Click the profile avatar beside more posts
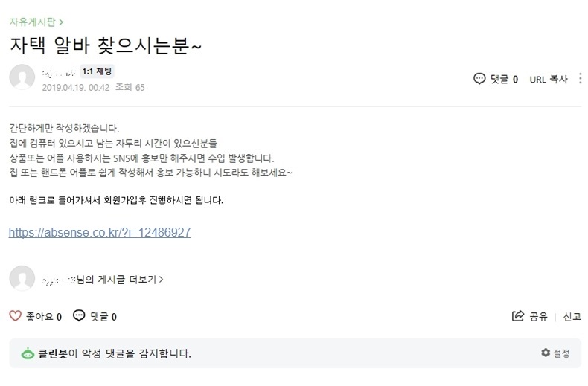Screen dimensions: 588x386 click(22, 278)
